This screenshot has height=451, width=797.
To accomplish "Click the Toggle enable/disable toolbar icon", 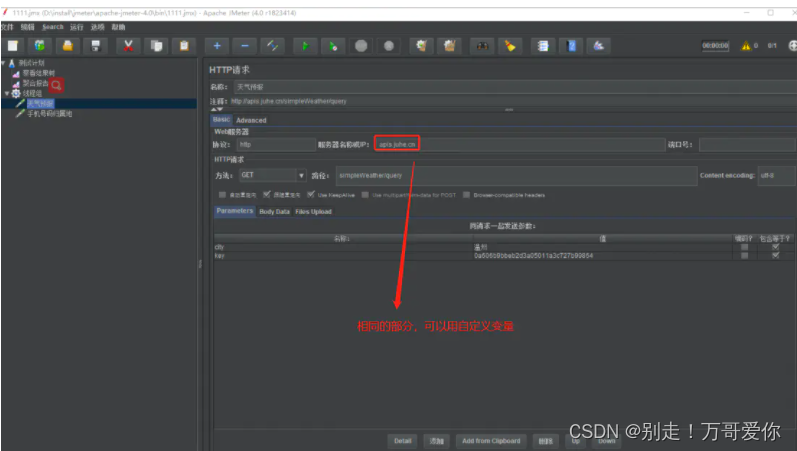I will point(272,46).
